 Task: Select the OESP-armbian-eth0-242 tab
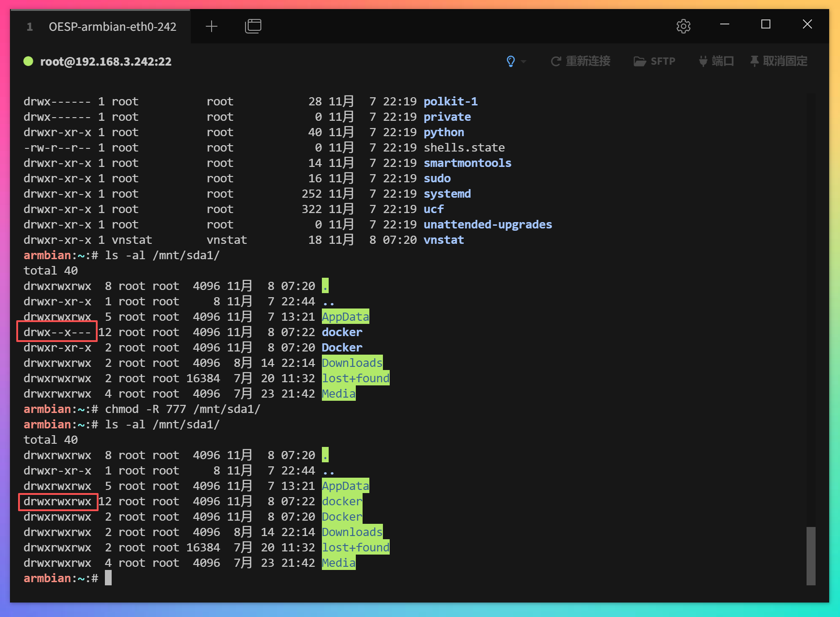pyautogui.click(x=112, y=27)
